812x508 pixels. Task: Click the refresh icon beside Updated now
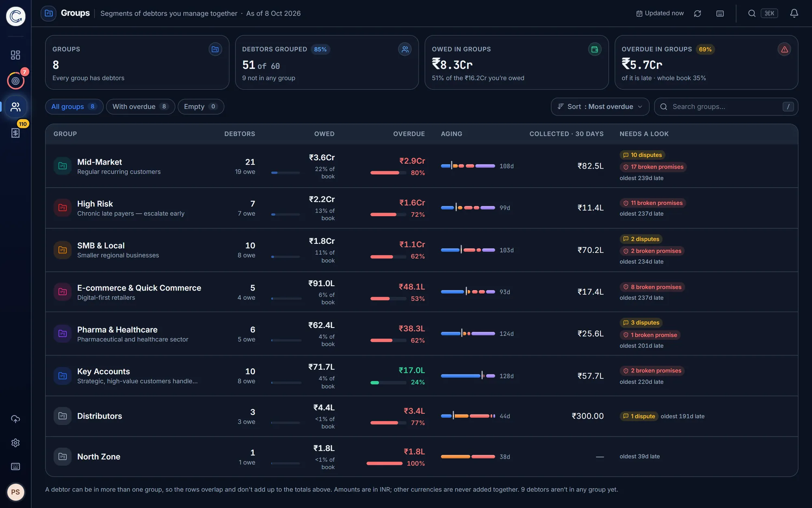(698, 13)
